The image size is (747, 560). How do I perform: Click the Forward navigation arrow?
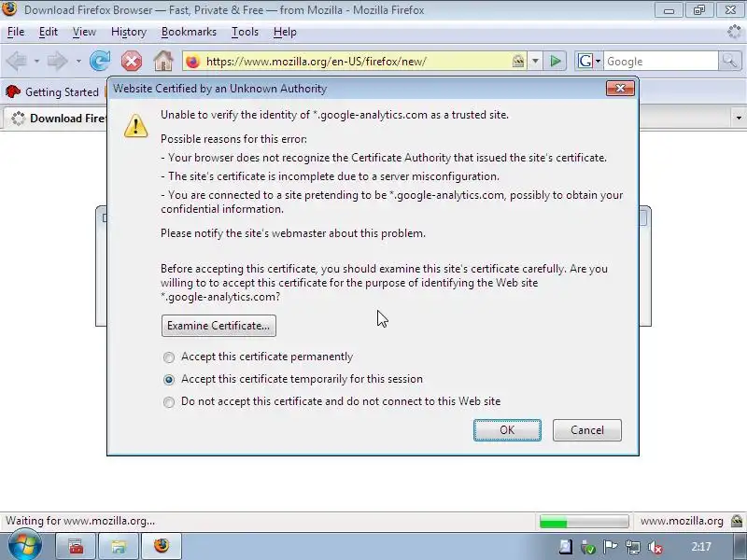tap(58, 61)
